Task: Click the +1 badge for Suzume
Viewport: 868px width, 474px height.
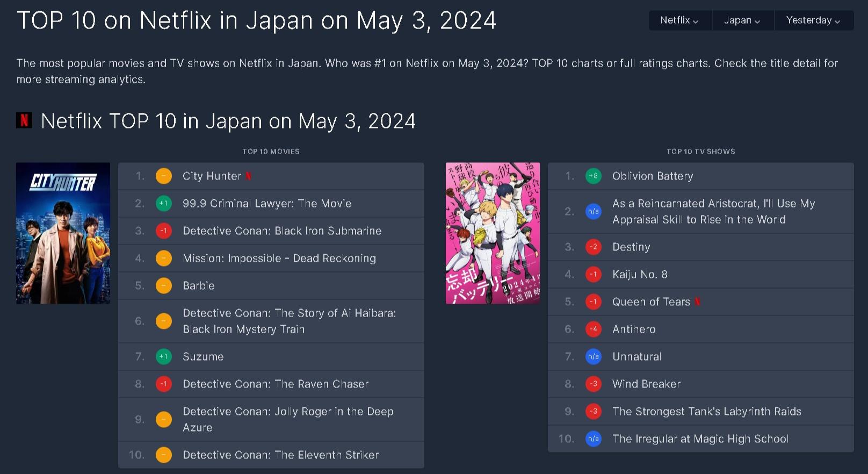Action: (164, 357)
